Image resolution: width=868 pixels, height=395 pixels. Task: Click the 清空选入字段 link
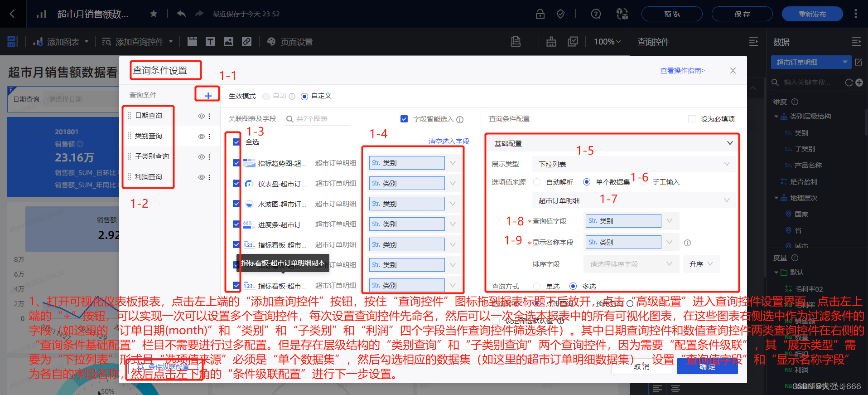448,141
